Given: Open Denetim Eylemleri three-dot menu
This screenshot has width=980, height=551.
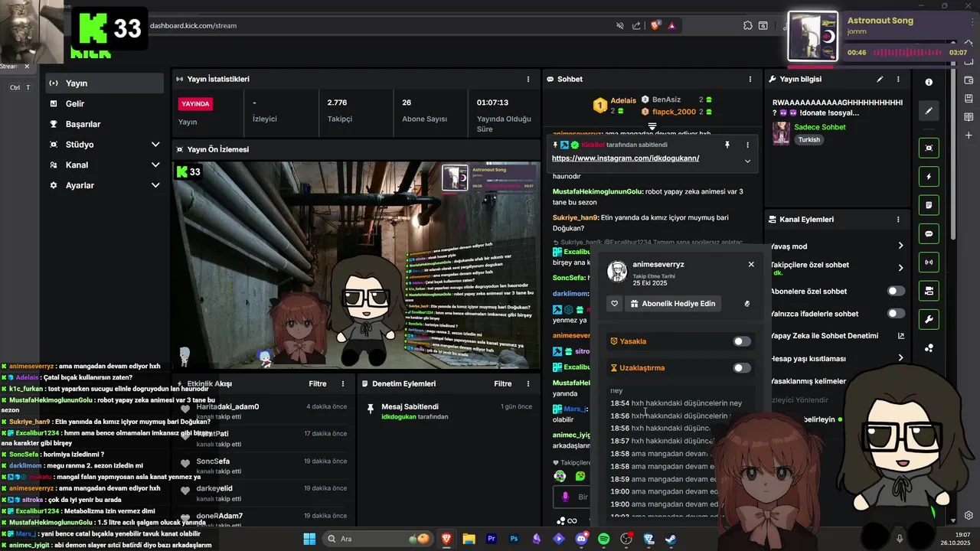Looking at the screenshot, I should 528,383.
